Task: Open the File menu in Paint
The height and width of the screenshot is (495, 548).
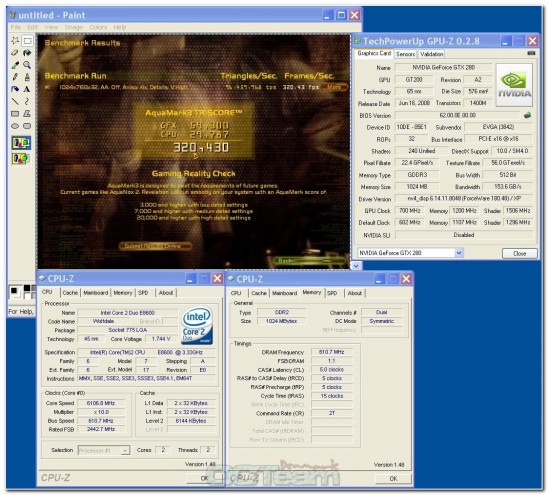Action: [x=16, y=27]
